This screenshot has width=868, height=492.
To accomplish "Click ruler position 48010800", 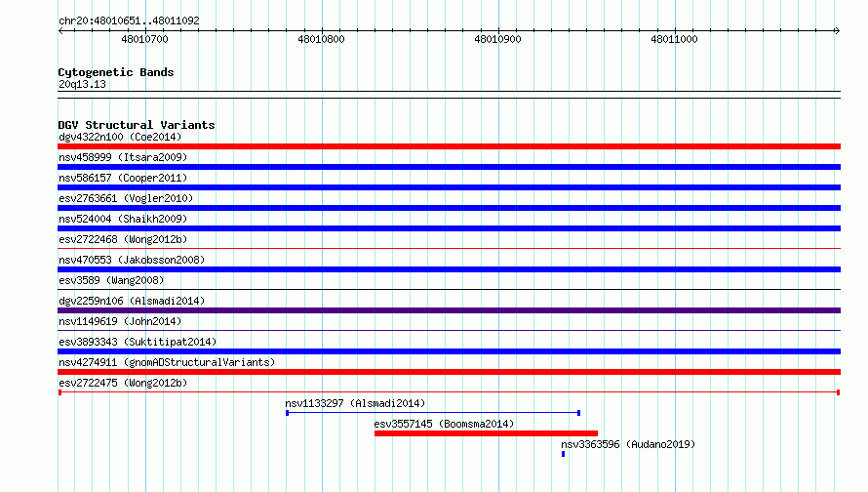I will (x=321, y=39).
